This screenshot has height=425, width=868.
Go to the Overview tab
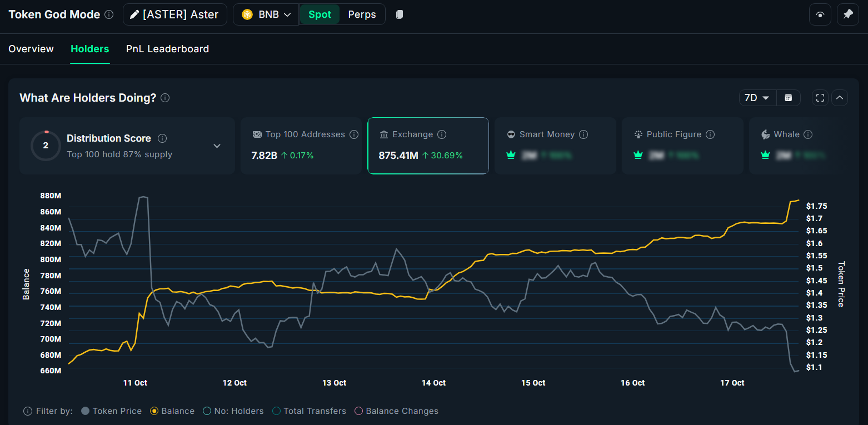pos(31,49)
